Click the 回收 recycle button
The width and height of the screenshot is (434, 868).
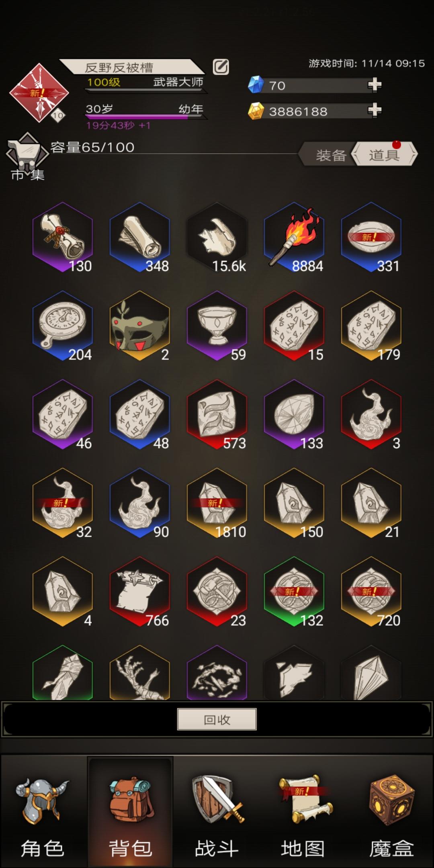217,719
